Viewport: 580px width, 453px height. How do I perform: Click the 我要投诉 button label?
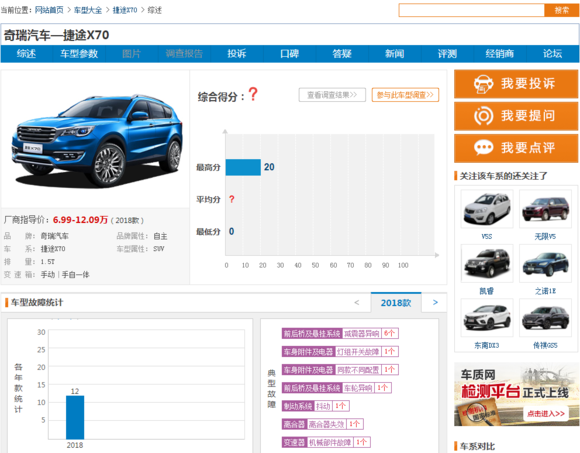click(x=528, y=84)
